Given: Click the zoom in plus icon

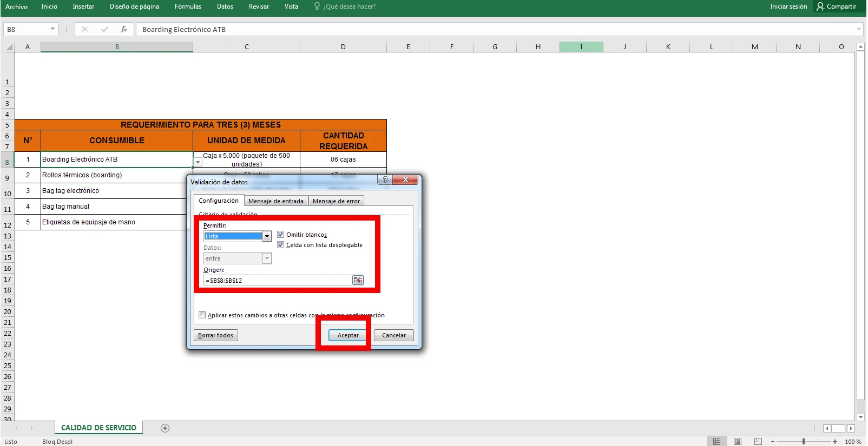Looking at the screenshot, I should (x=835, y=442).
